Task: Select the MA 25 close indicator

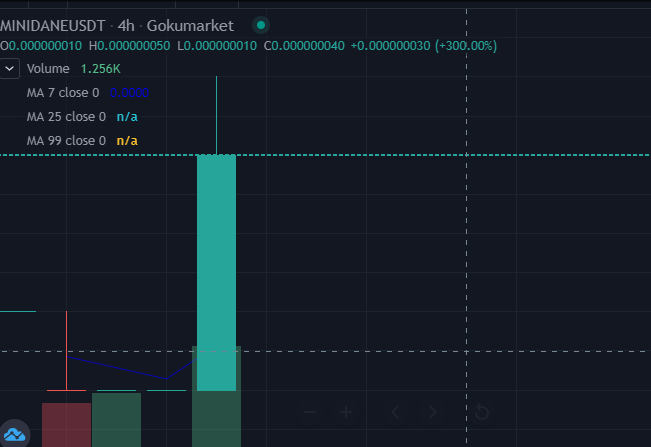Action: click(x=66, y=117)
